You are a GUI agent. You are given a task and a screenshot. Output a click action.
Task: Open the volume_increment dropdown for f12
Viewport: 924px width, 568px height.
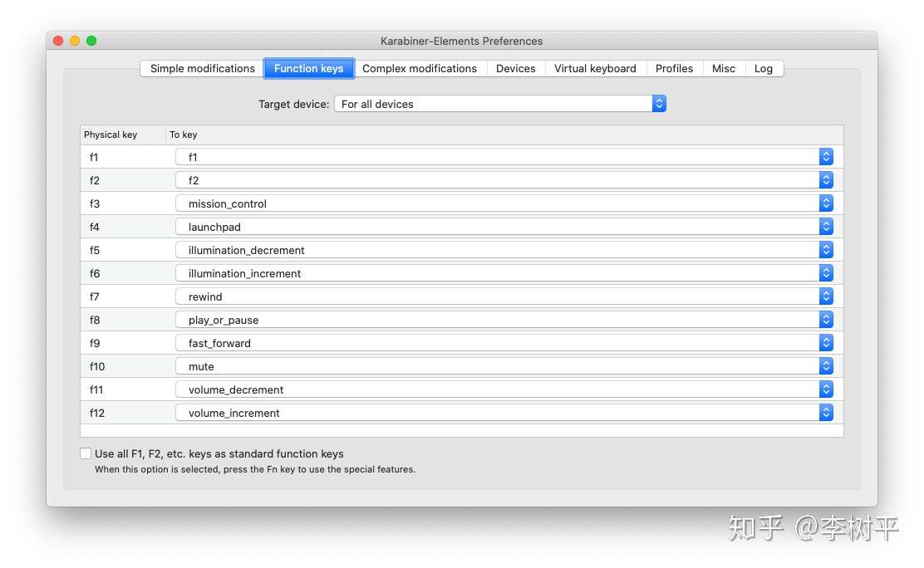pyautogui.click(x=825, y=412)
